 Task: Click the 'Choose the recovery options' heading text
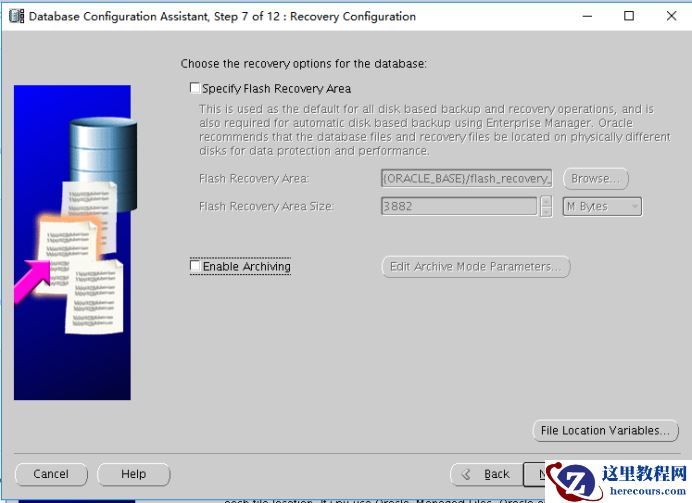tap(304, 64)
